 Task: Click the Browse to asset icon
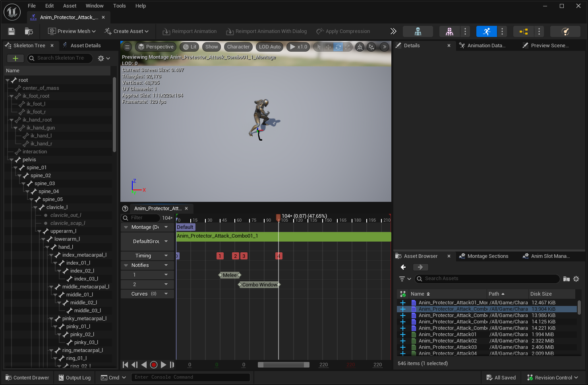click(29, 31)
